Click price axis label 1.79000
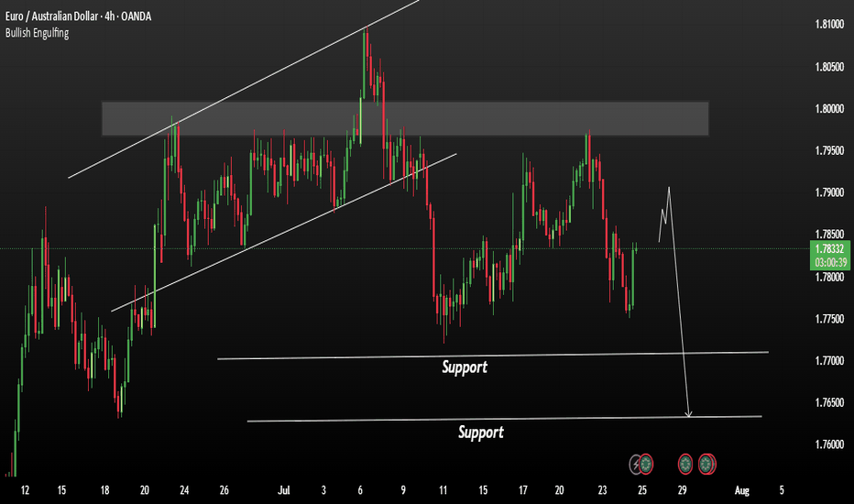 point(829,192)
